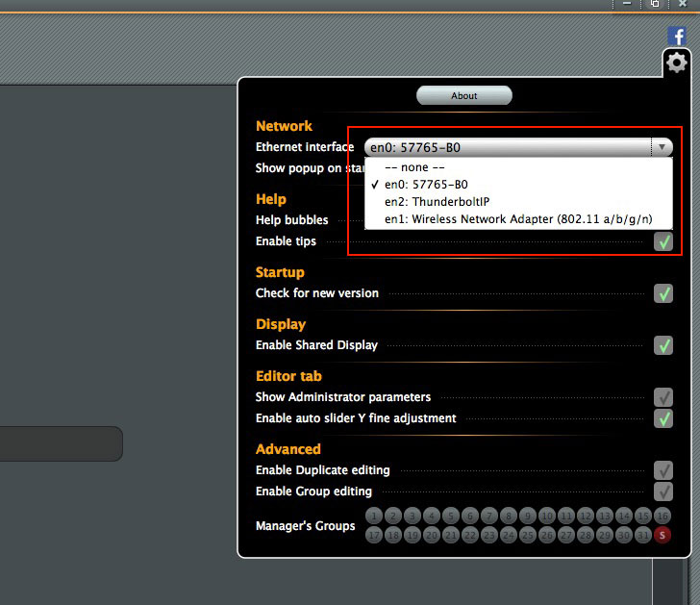The image size is (700, 605).
Task: Click the settings gear icon
Action: coord(677,63)
